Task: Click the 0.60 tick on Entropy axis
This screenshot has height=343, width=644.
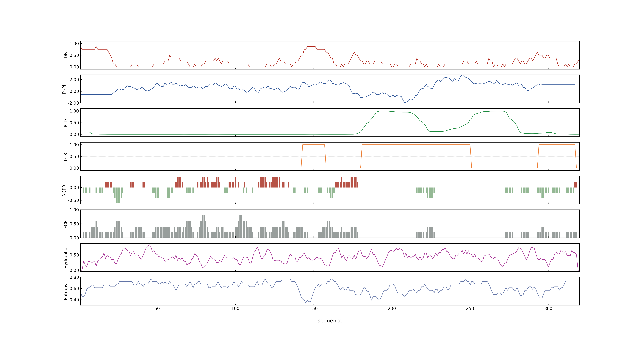Action: click(x=74, y=289)
